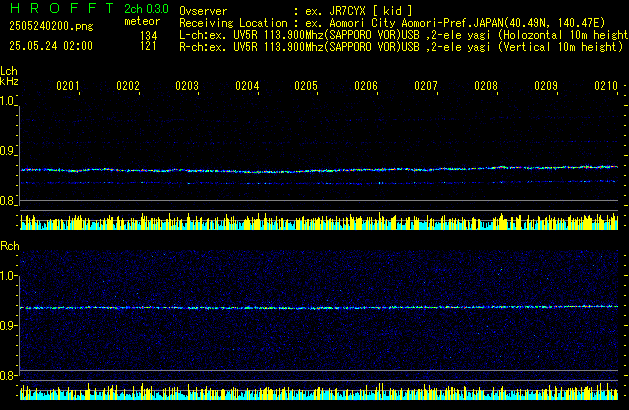Click the 0210 time marker
629x410 pixels.
[x=606, y=86]
